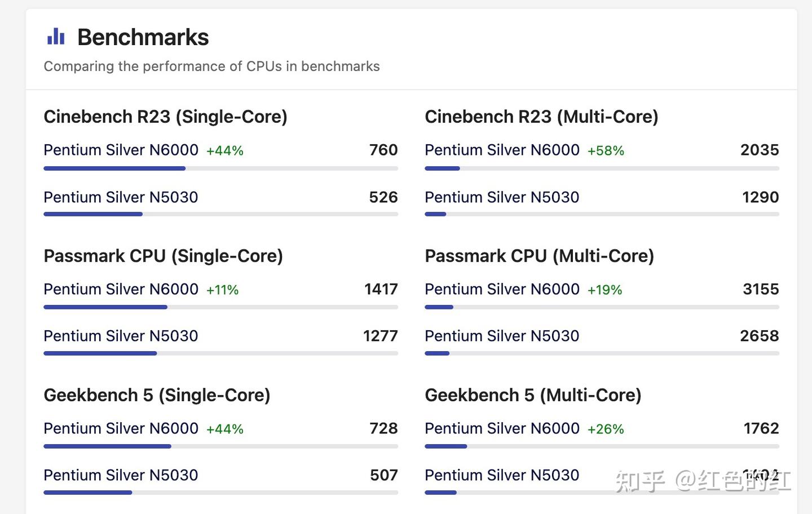Viewport: 812px width, 514px height.
Task: Expand the Passmark CPU (Multi-Core) section
Action: point(539,256)
